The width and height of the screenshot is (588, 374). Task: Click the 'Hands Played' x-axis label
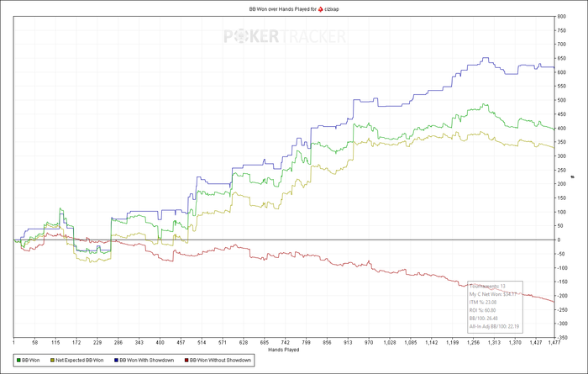(284, 350)
